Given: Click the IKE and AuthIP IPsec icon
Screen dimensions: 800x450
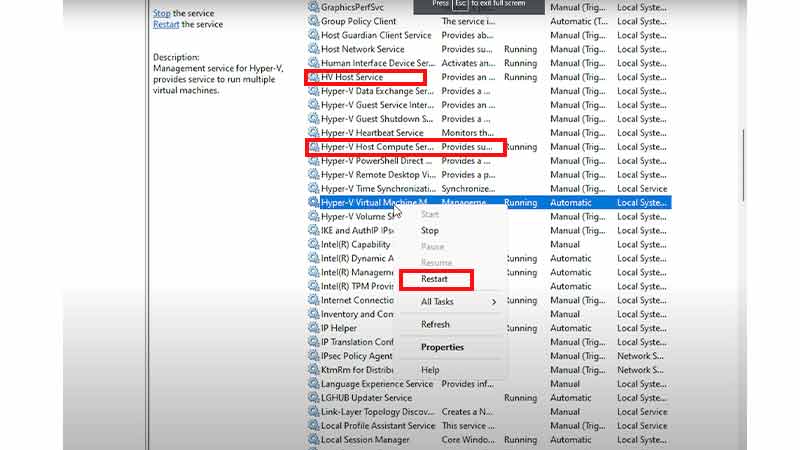Looking at the screenshot, I should click(x=313, y=230).
